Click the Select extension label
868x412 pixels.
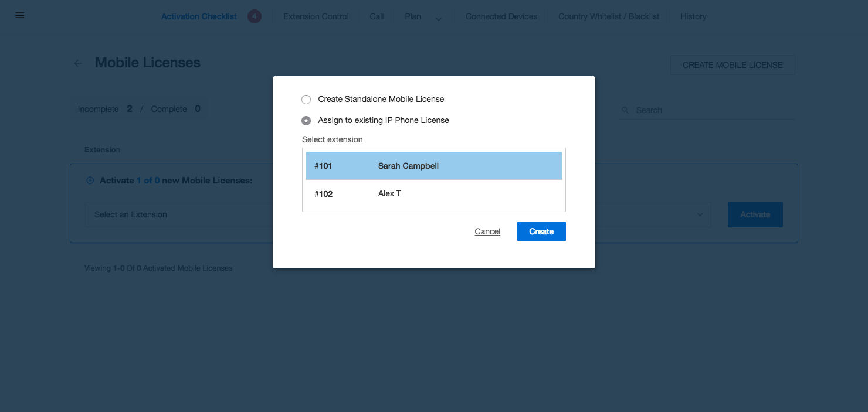[333, 139]
